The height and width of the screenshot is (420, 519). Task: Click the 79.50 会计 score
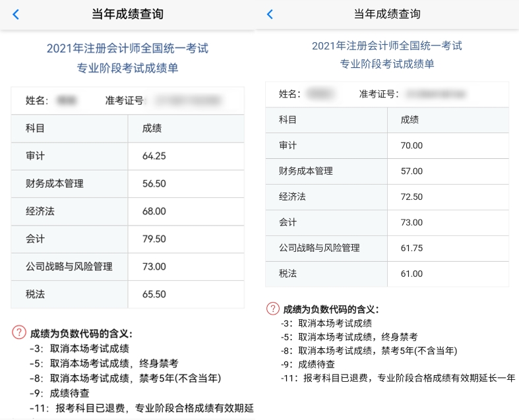tap(154, 239)
